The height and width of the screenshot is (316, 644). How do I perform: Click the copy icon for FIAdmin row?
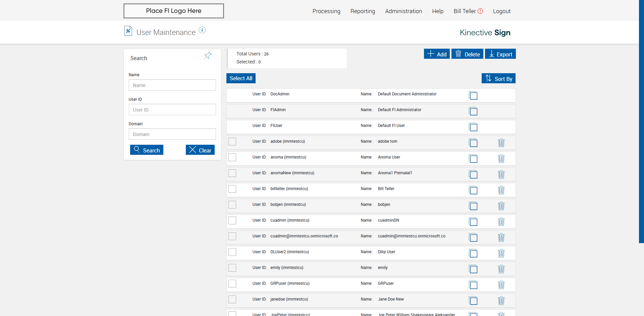click(x=473, y=111)
